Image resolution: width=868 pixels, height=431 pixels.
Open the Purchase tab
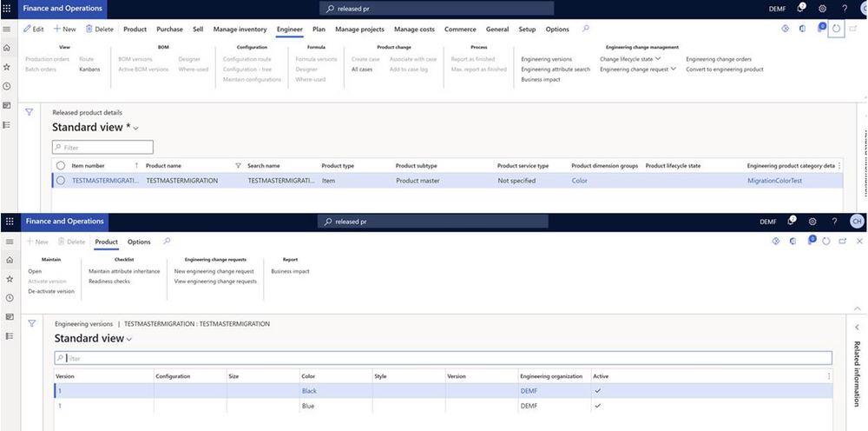coord(169,30)
